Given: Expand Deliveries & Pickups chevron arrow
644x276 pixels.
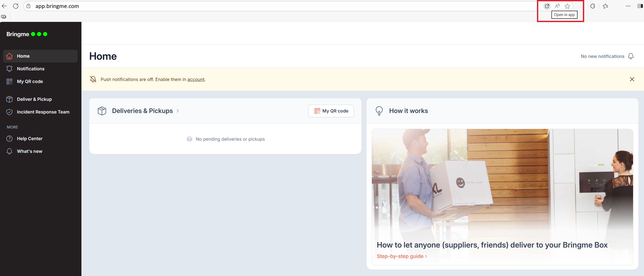Looking at the screenshot, I should pyautogui.click(x=178, y=111).
